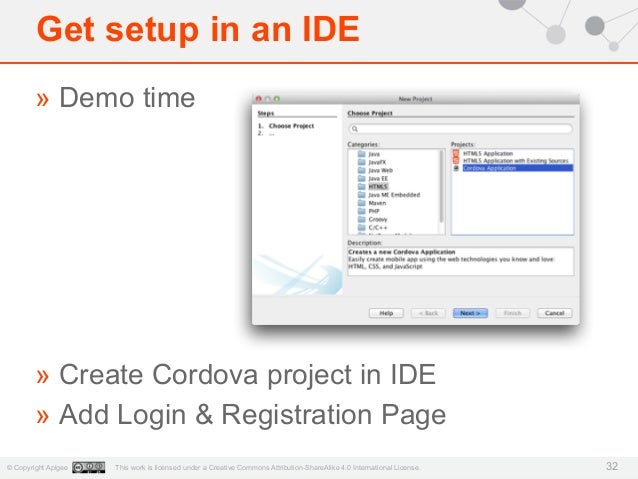Select the C/C++ category
Screen dimensions: 638x479
click(378, 227)
